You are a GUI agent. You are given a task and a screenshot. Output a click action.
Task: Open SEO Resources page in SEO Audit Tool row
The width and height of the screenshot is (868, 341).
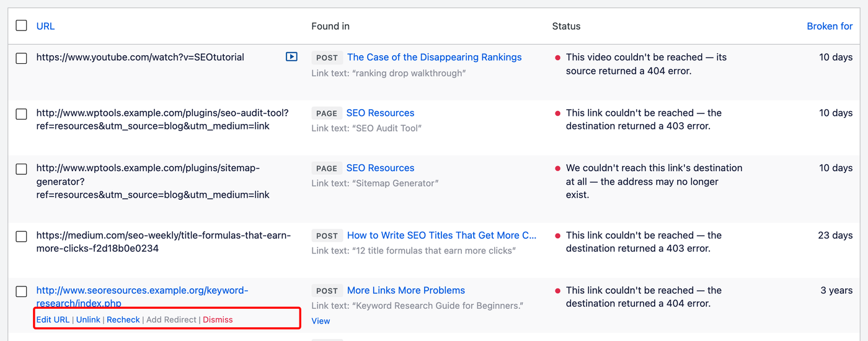380,113
